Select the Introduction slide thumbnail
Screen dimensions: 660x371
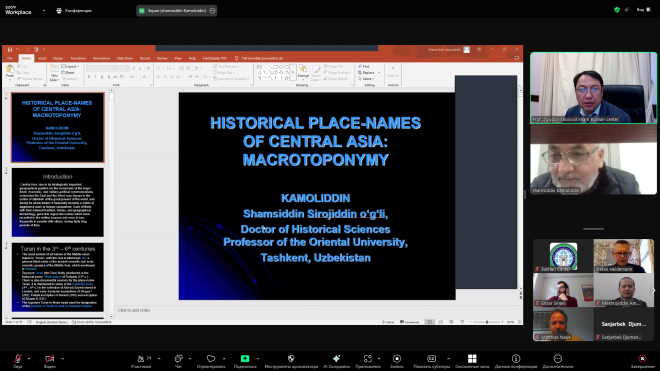(x=58, y=202)
